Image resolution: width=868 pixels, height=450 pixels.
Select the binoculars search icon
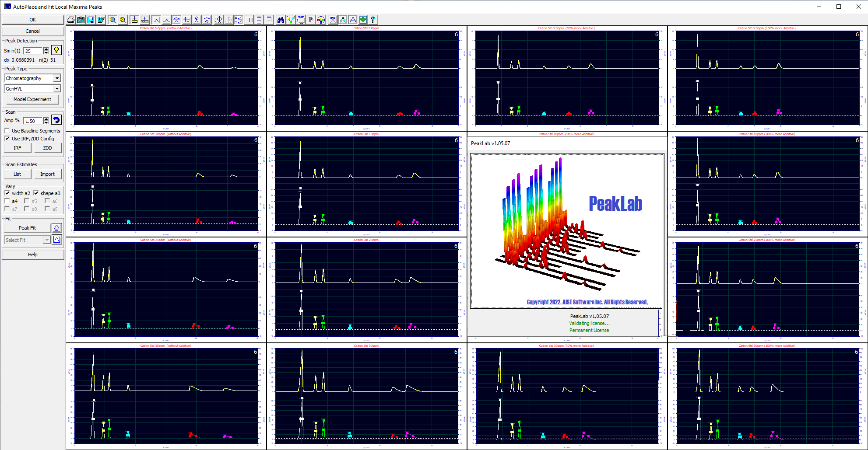(x=281, y=19)
